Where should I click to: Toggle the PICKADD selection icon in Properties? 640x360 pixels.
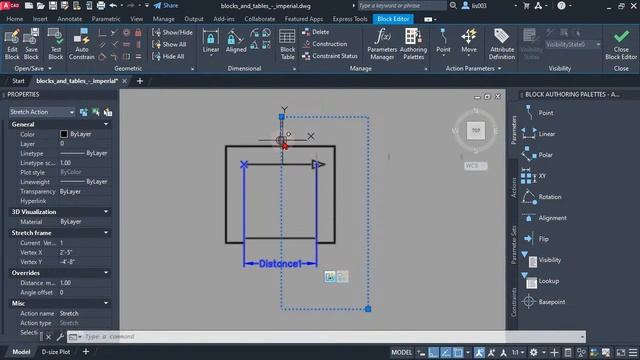click(84, 112)
